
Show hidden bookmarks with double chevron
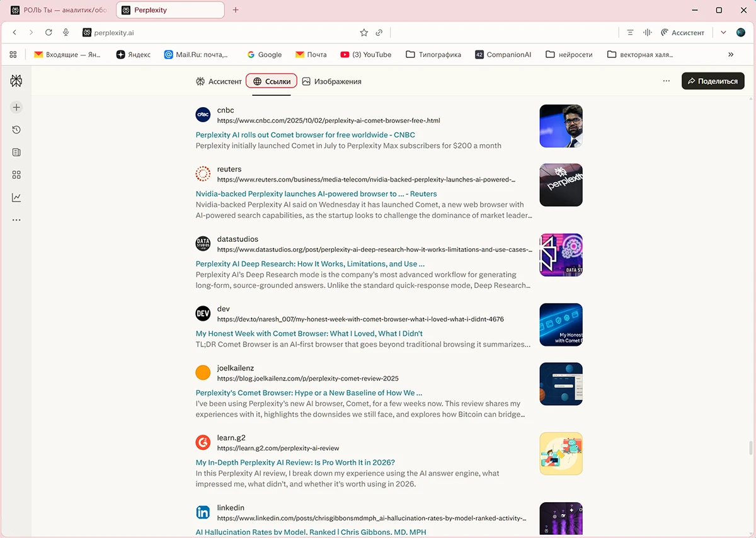(x=731, y=55)
